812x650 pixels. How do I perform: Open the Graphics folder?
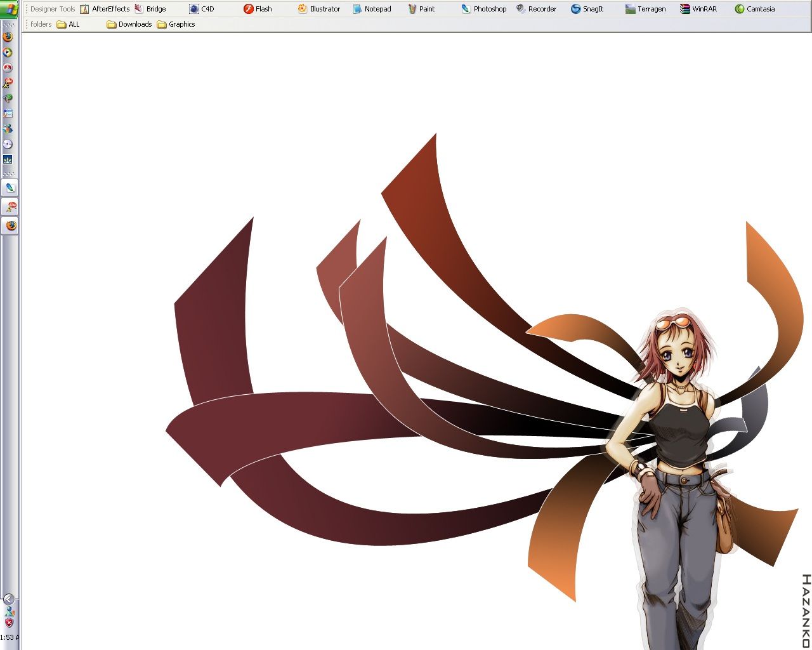(176, 24)
